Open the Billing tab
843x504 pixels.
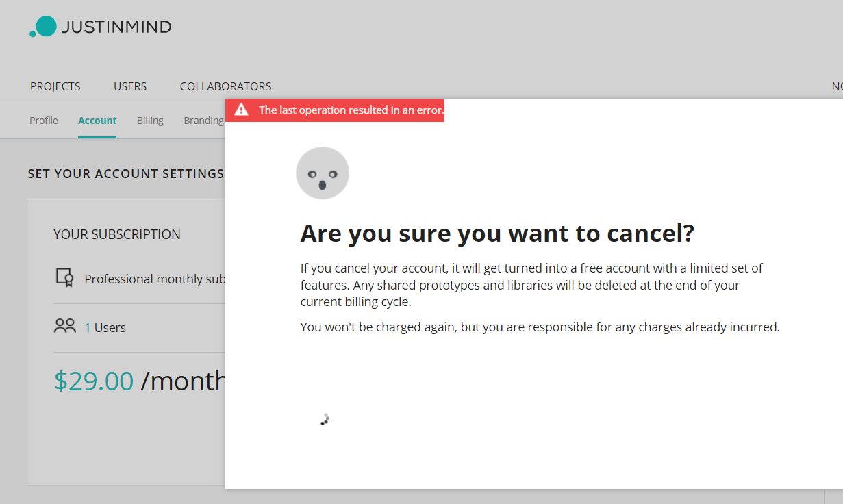[150, 121]
